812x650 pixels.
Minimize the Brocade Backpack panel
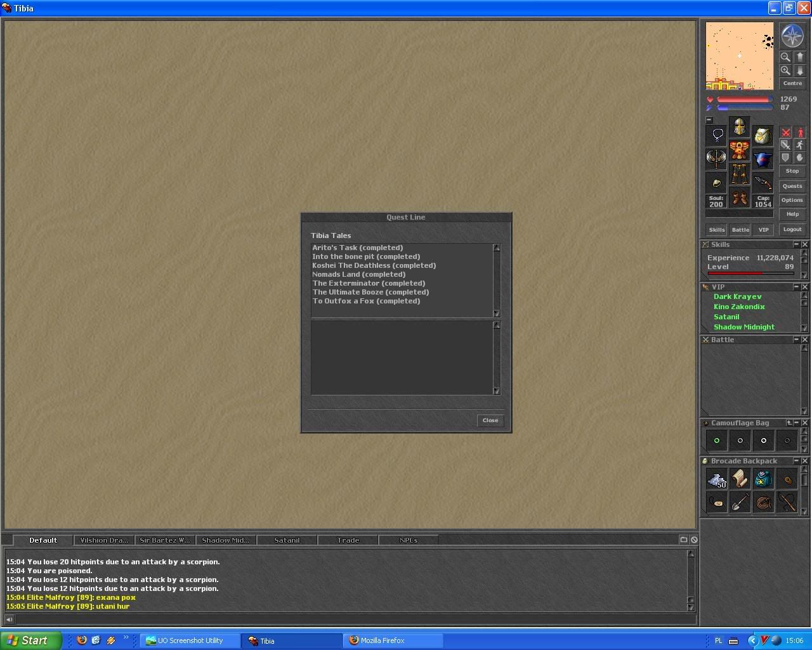click(x=796, y=461)
